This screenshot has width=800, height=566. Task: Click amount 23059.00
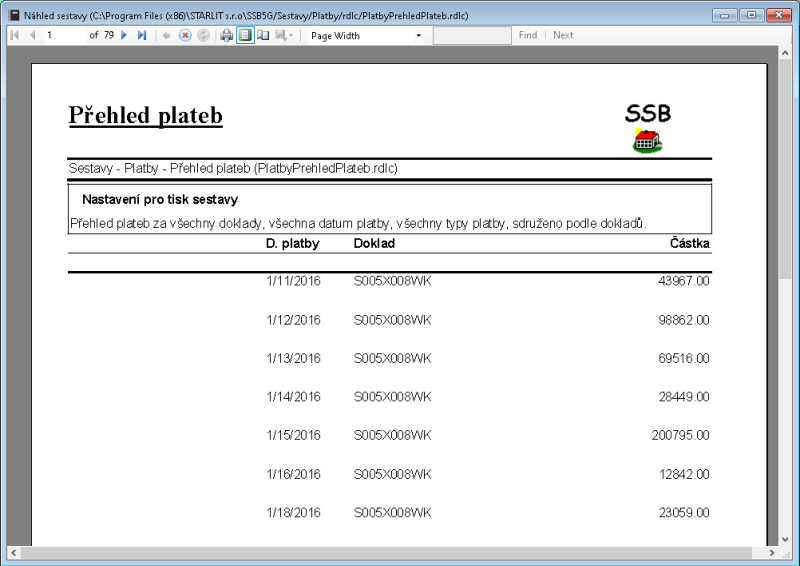coord(684,512)
